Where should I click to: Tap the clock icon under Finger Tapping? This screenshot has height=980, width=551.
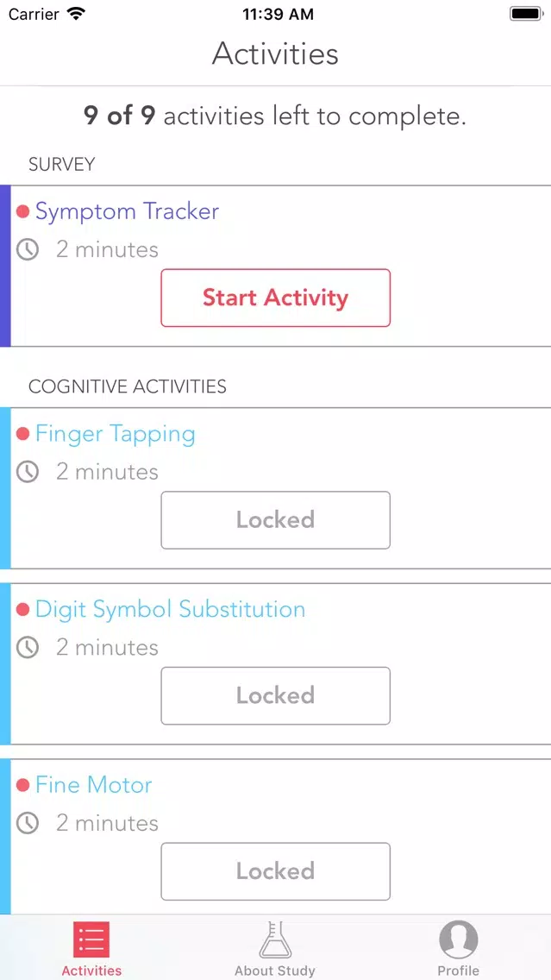tap(28, 472)
